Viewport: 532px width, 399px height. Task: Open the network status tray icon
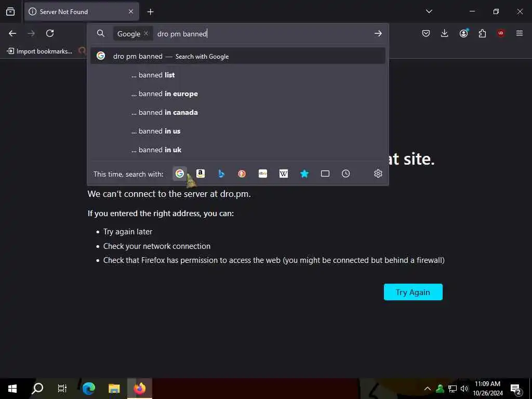click(453, 389)
